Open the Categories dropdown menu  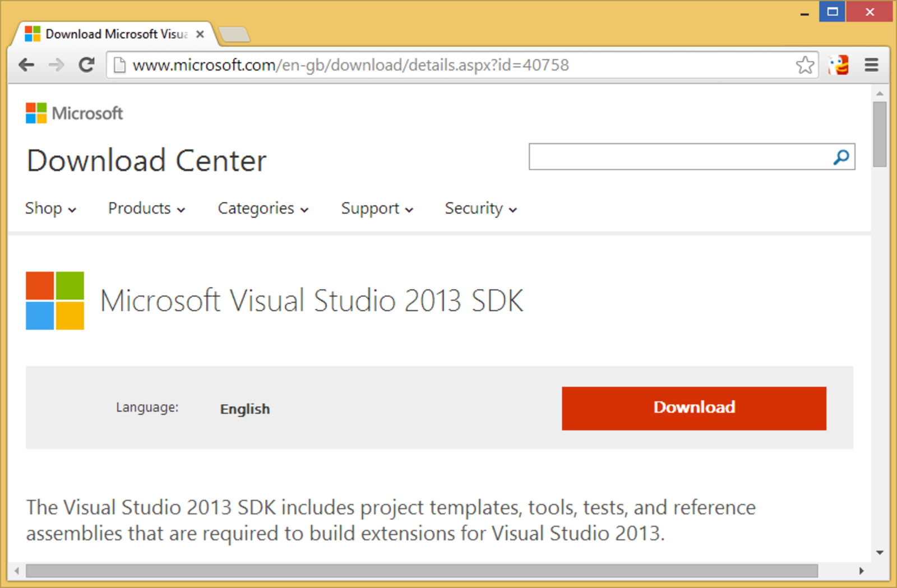[263, 209]
